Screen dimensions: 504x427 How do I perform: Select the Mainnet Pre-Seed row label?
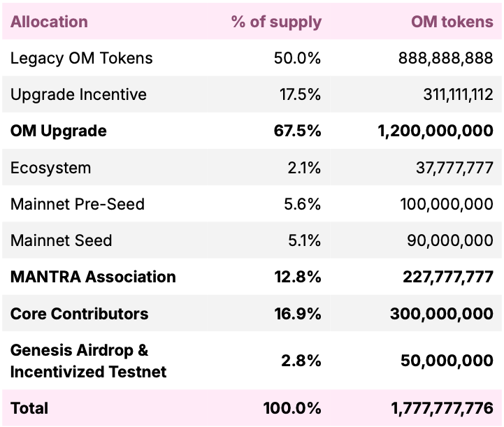click(x=78, y=204)
